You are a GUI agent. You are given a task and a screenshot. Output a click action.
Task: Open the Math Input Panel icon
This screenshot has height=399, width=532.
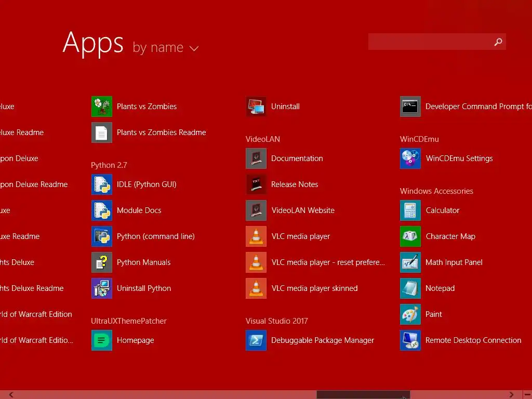(x=410, y=262)
